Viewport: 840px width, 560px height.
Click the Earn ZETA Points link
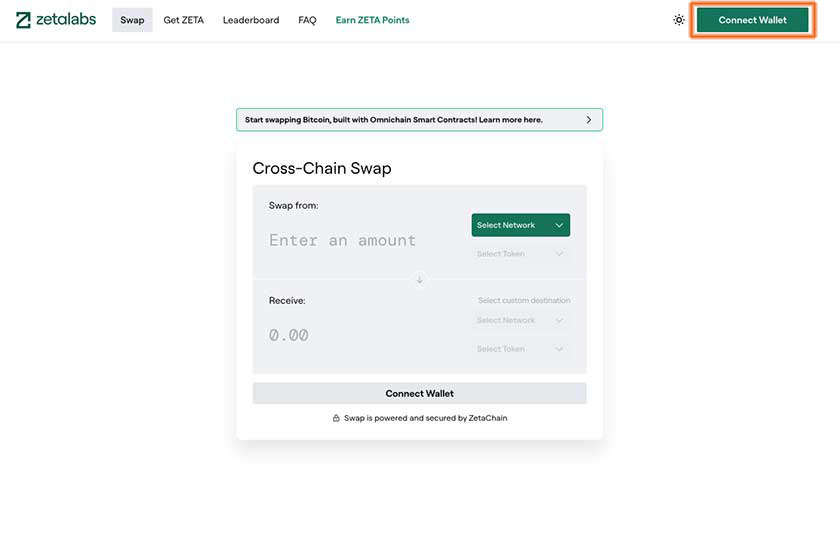(x=372, y=20)
